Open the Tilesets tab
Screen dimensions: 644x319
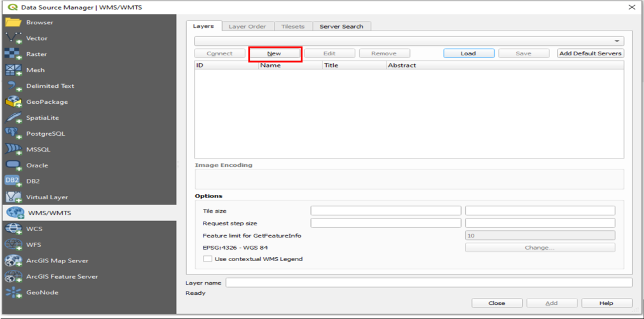tap(293, 26)
